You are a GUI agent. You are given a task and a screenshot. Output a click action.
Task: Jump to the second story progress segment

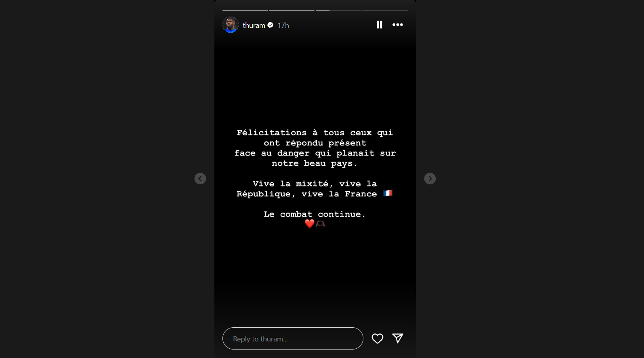292,10
